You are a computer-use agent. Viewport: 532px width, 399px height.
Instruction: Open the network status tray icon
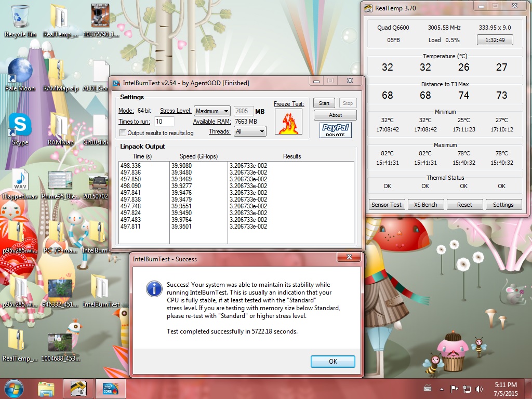click(467, 389)
